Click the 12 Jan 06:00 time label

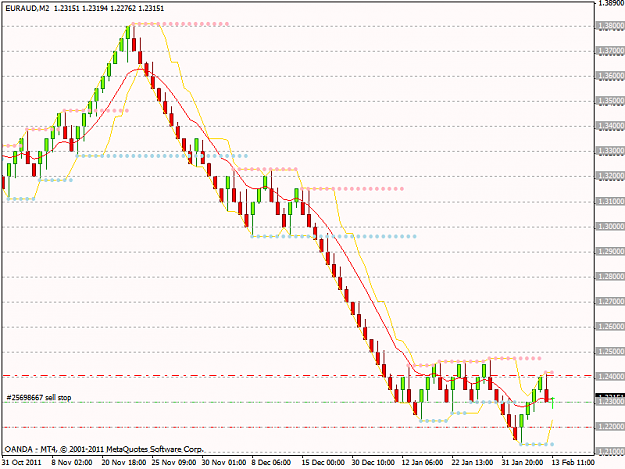[422, 462]
